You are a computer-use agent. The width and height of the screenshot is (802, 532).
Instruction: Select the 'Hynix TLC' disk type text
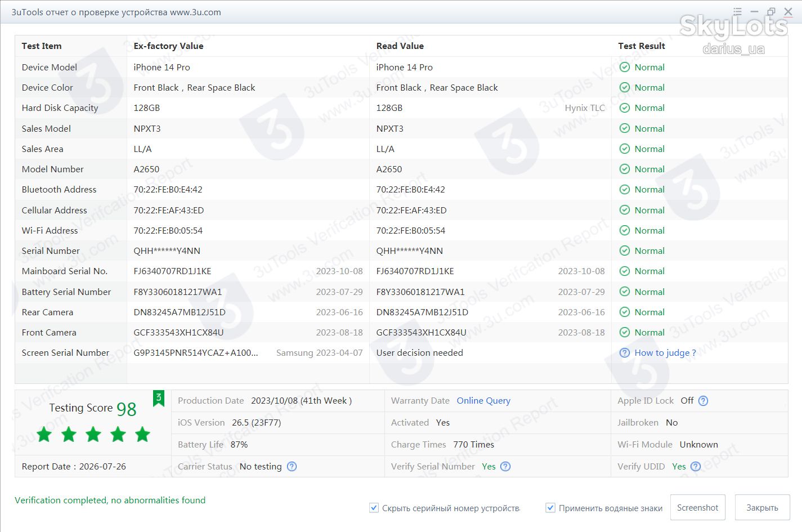tap(585, 108)
